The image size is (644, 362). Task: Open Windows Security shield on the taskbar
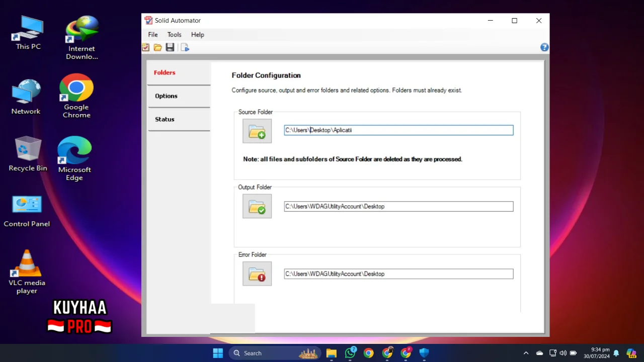424,353
